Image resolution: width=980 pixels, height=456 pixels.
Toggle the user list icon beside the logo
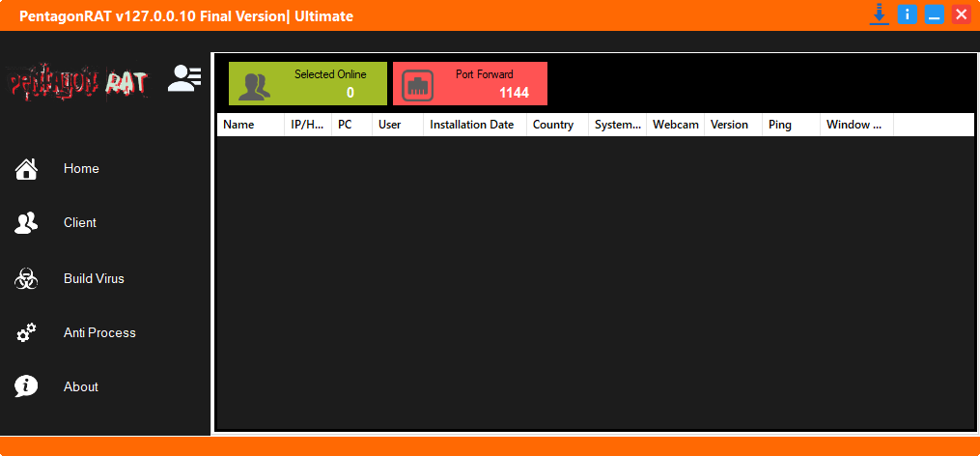[183, 78]
